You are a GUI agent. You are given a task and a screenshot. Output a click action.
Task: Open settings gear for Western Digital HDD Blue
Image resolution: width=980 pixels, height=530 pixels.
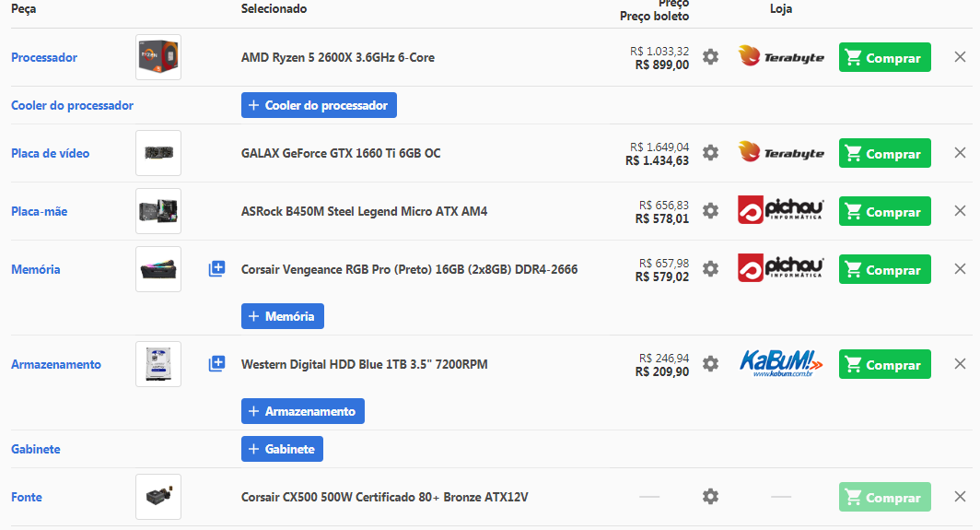point(710,364)
